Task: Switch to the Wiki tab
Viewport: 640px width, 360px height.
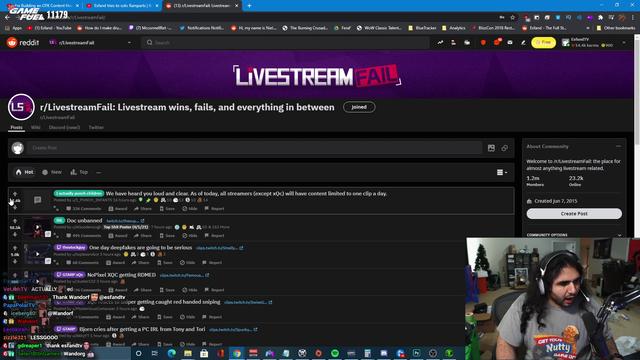Action: (x=36, y=127)
